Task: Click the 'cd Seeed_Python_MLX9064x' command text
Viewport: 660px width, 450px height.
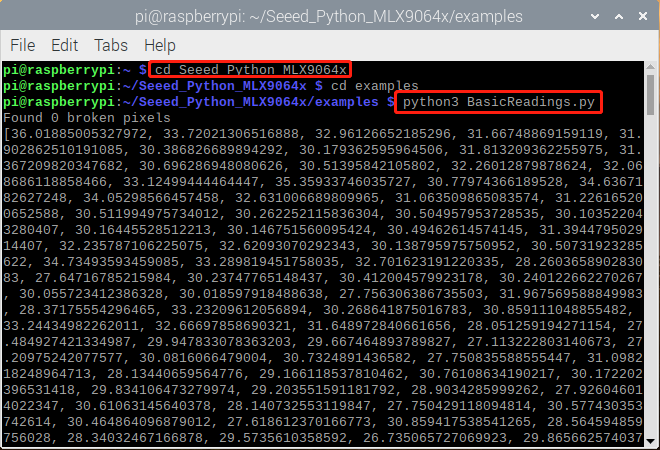Action: [250, 69]
